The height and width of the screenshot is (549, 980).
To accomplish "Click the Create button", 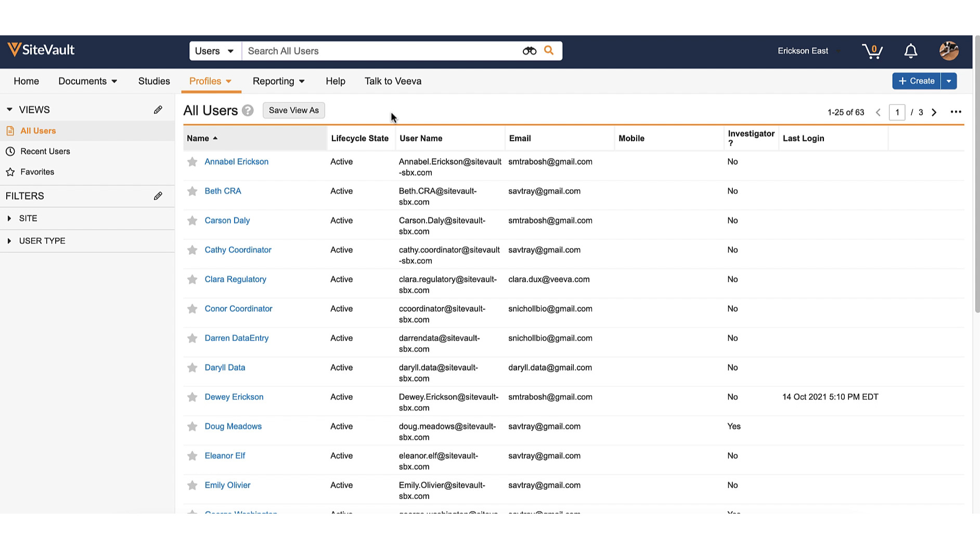I will tap(917, 81).
